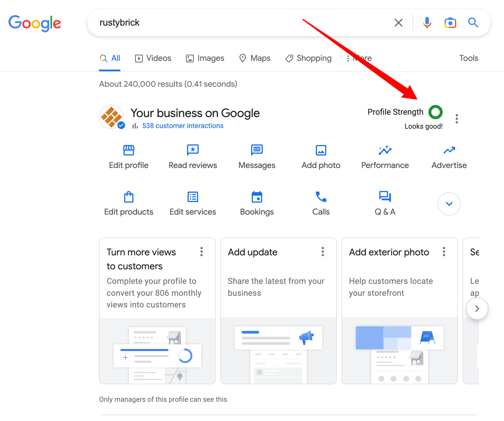The image size is (504, 421).
Task: Open the Messages icon
Action: coord(257,150)
